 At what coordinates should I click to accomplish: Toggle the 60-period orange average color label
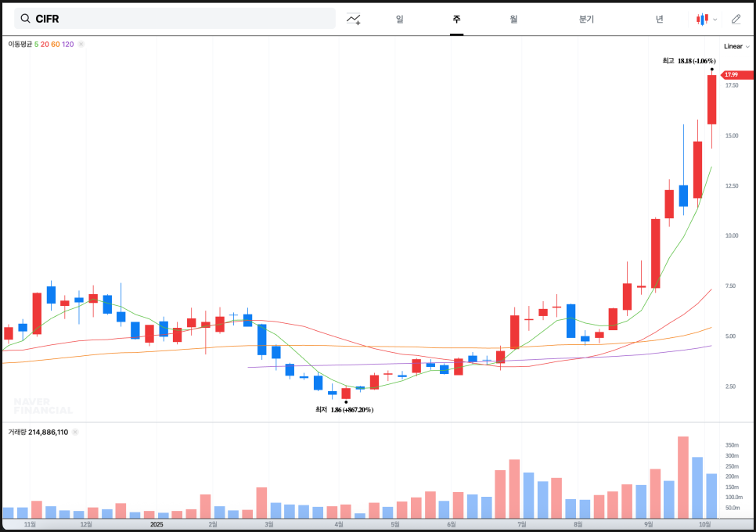pos(56,45)
